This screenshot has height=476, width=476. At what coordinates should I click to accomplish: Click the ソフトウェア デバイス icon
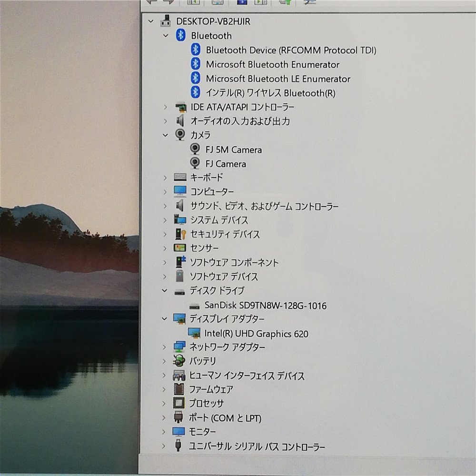179,276
